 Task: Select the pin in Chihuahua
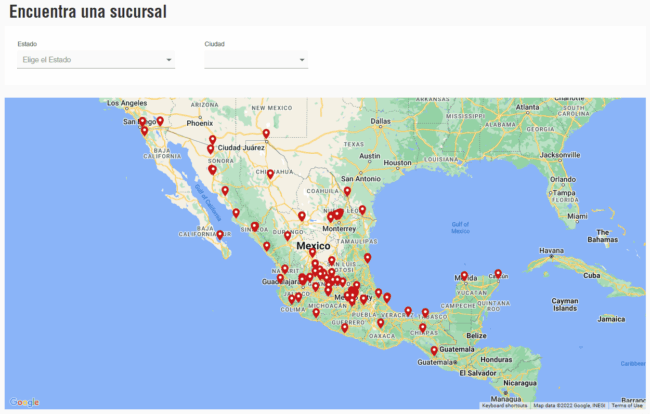270,174
